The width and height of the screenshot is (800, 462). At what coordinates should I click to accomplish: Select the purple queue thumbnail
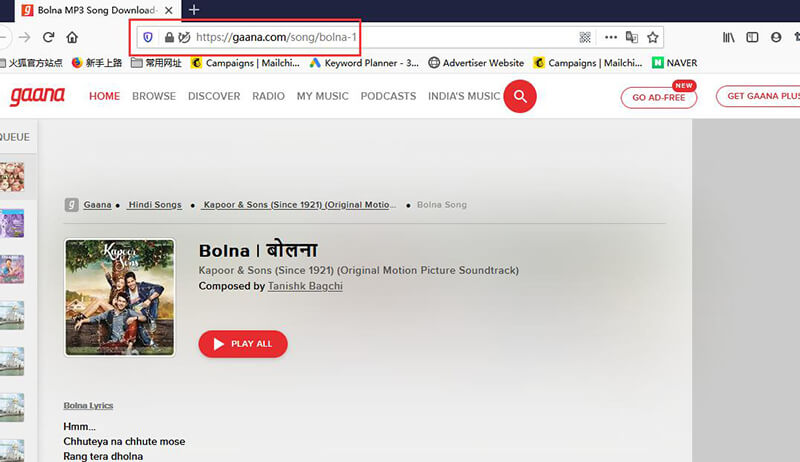pos(12,223)
